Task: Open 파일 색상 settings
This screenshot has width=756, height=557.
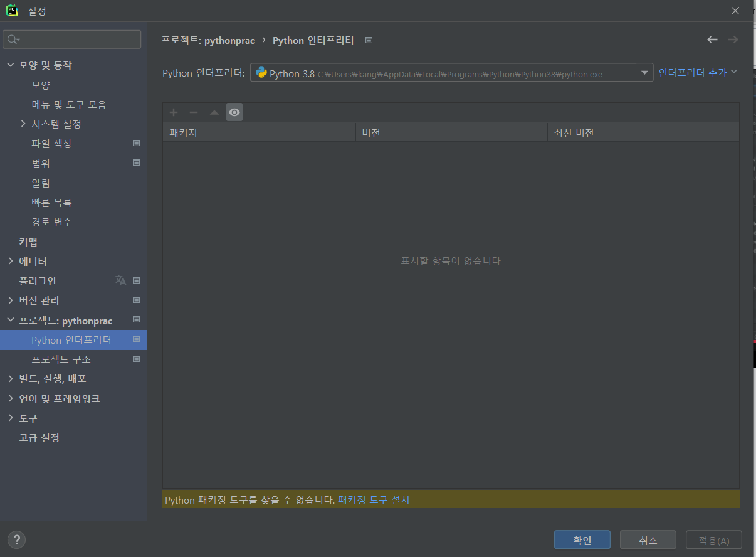Action: (52, 144)
